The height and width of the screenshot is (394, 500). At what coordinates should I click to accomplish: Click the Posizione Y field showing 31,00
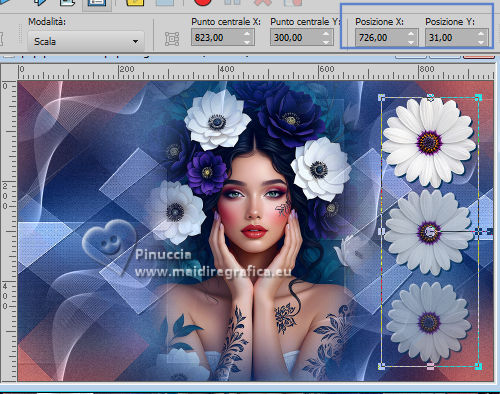pos(451,37)
